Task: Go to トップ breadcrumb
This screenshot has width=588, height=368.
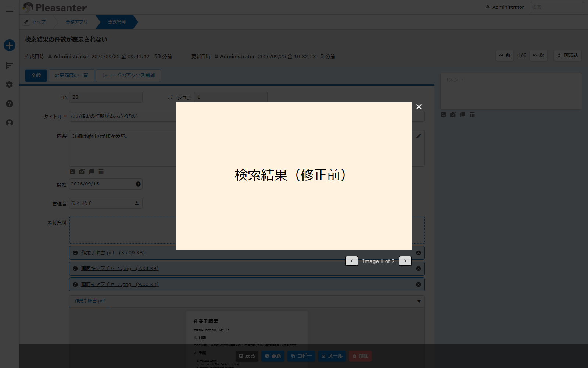Action: click(39, 22)
